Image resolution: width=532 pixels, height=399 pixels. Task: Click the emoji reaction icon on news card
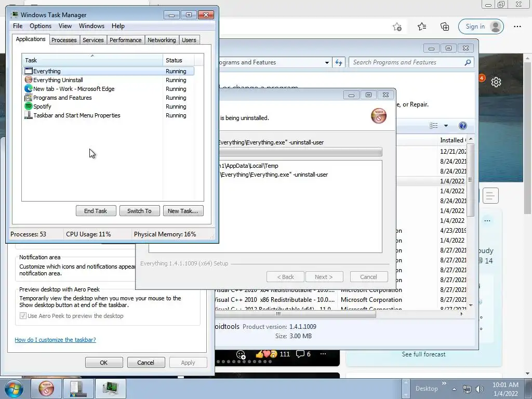coord(241,354)
